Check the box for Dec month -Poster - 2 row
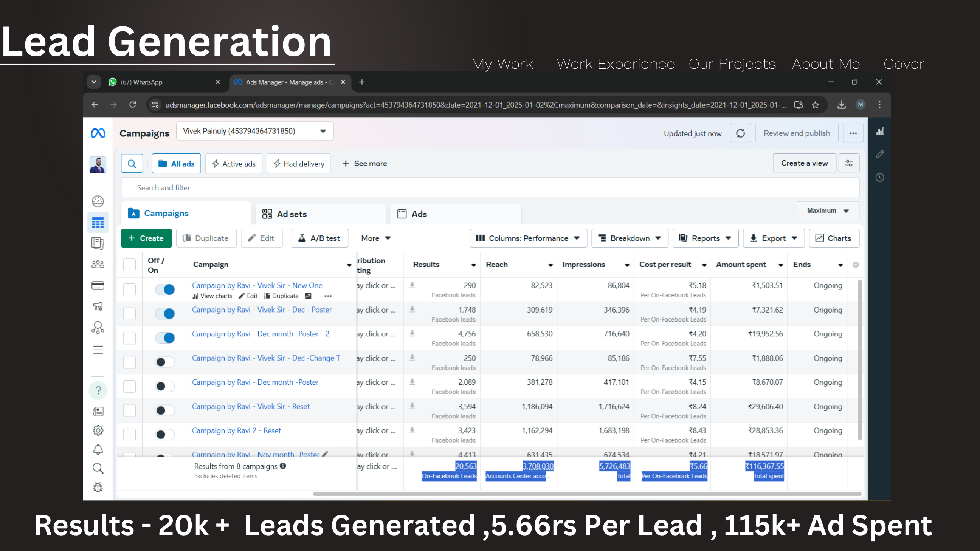This screenshot has height=551, width=980. (129, 338)
